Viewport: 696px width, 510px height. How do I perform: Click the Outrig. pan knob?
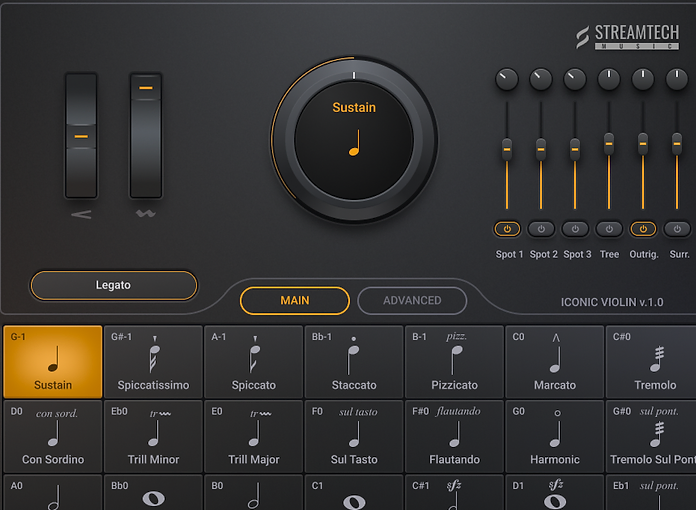pos(643,79)
